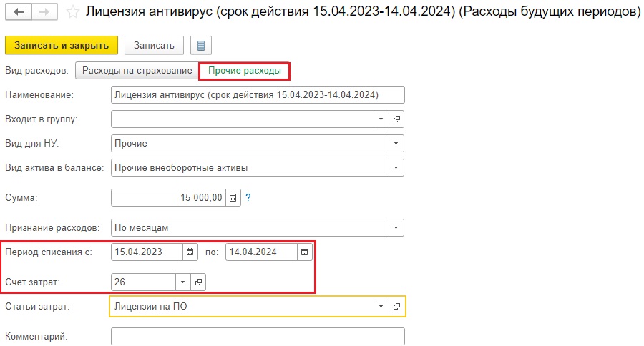This screenshot has width=644, height=346.
Task: Go forward with the right arrow button
Action: 44,12
